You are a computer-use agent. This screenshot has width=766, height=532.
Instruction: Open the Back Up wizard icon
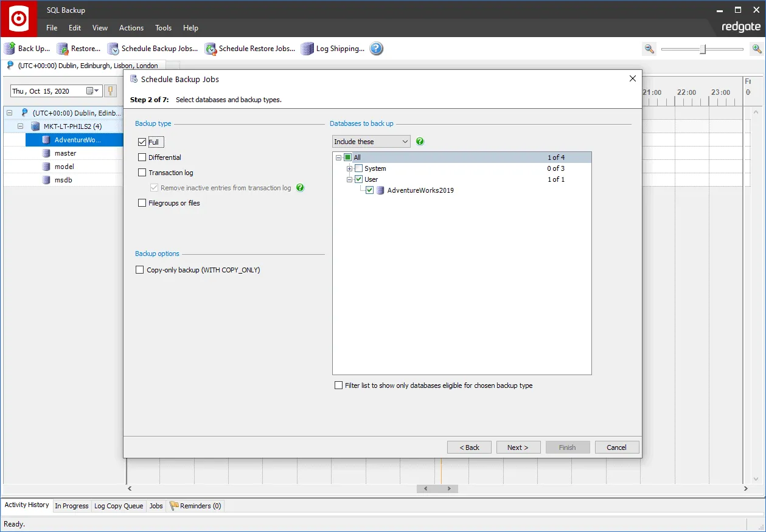pos(10,49)
